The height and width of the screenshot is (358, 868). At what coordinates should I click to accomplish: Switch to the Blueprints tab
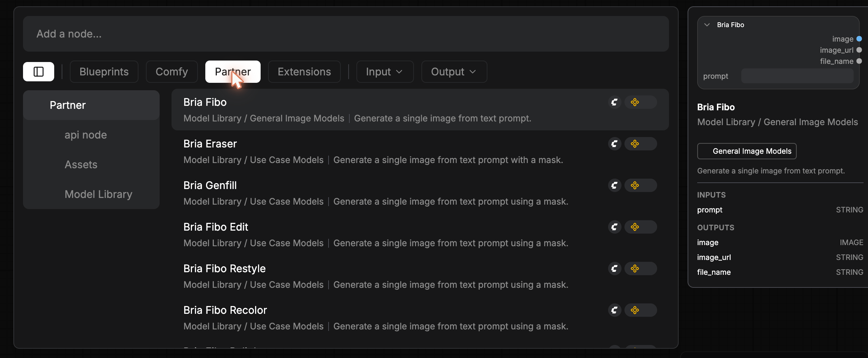coord(104,72)
